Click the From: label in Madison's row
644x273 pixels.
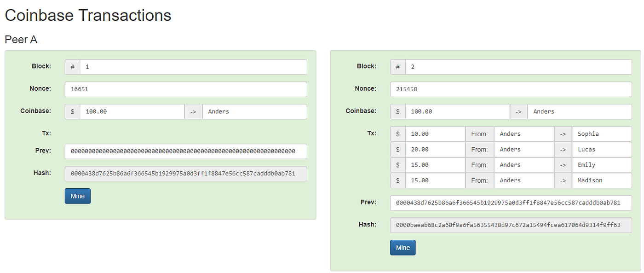tap(480, 180)
